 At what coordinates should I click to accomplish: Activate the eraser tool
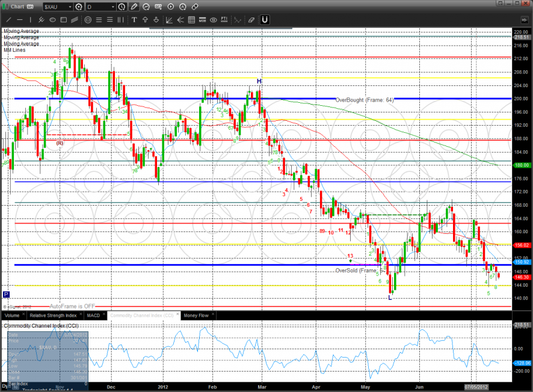251,20
